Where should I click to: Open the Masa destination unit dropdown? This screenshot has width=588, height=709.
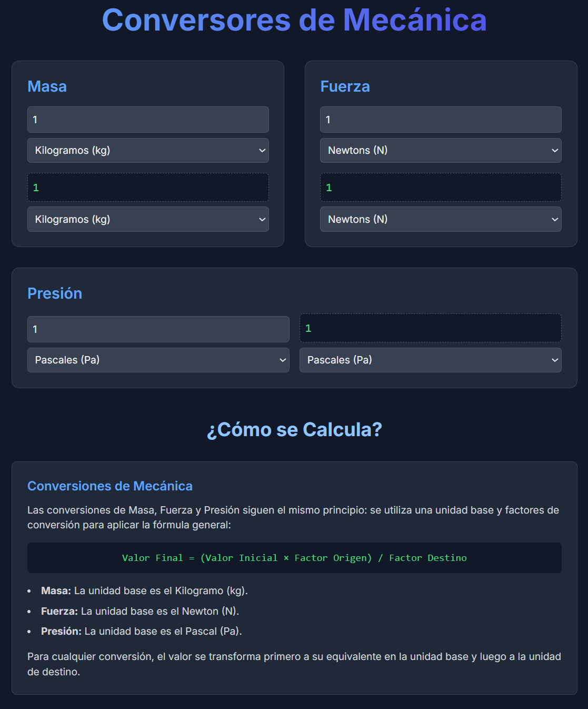148,219
